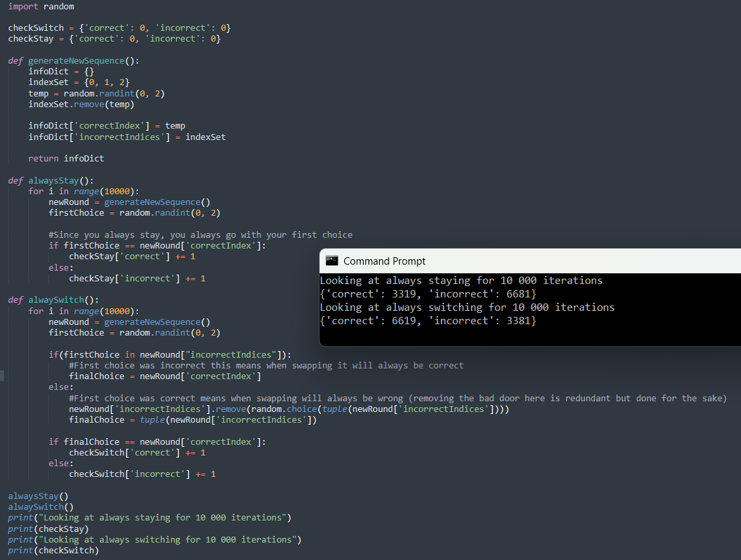Image resolution: width=741 pixels, height=560 pixels.
Task: Click the 'alwaySwitch()' call line
Action: pos(41,507)
